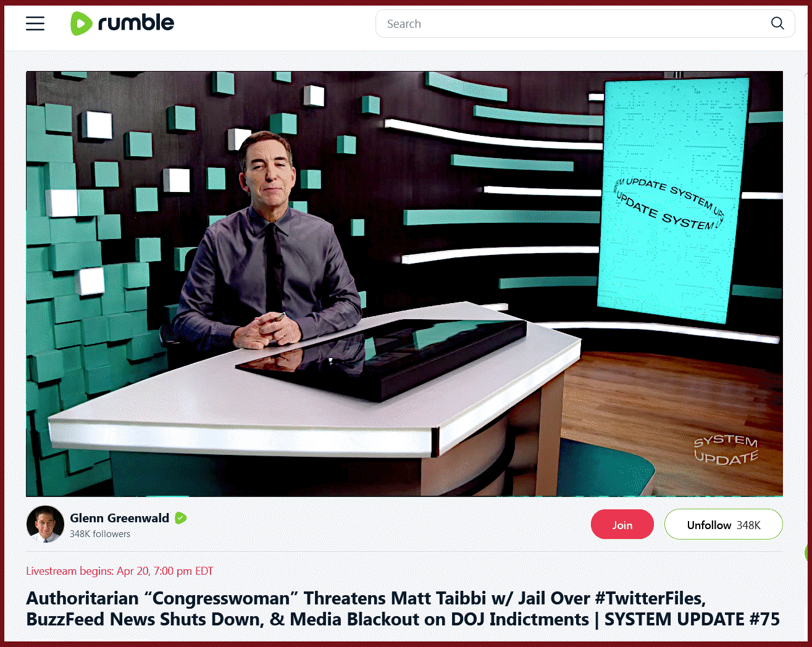Click the video title 'Authoritarian Congresswoman Threatens Matt Taibbi'
The image size is (812, 647).
403,609
